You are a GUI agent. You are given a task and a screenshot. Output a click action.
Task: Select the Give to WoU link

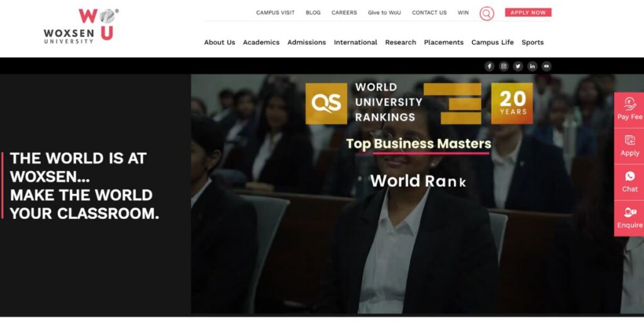tap(384, 13)
